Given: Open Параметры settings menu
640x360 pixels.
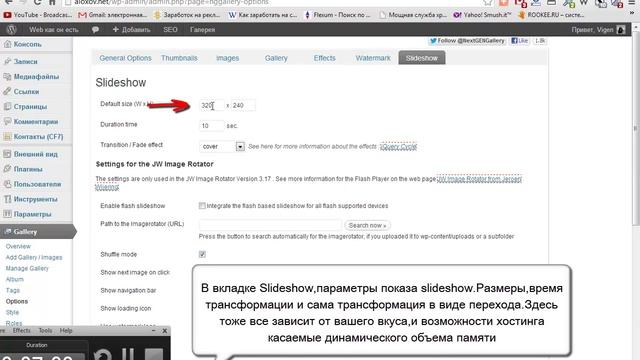Looking at the screenshot, I should [32, 214].
